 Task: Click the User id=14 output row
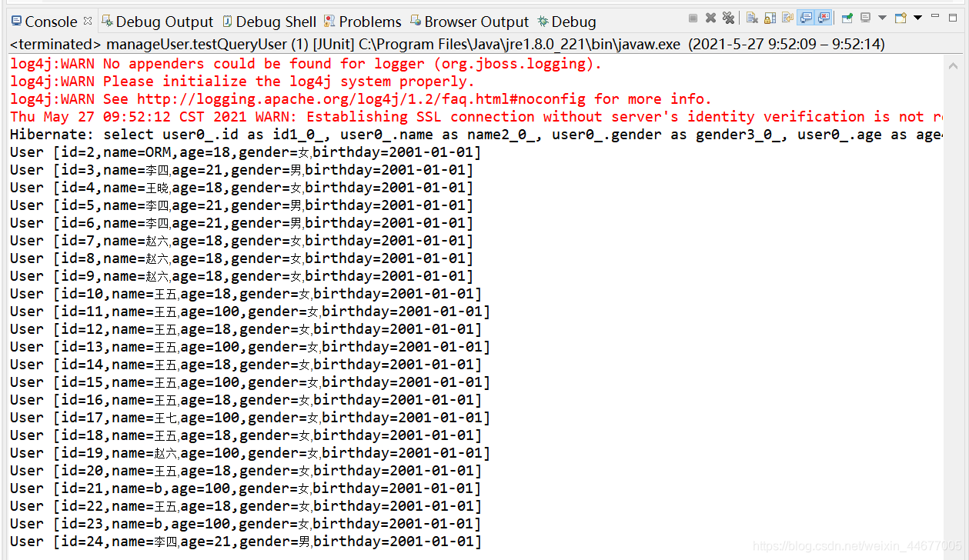246,365
